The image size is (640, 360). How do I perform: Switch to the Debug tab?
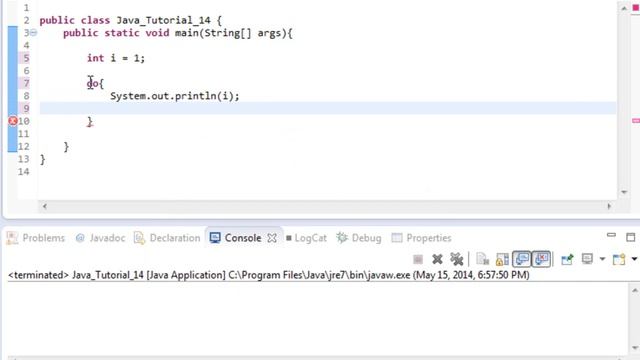(359, 238)
